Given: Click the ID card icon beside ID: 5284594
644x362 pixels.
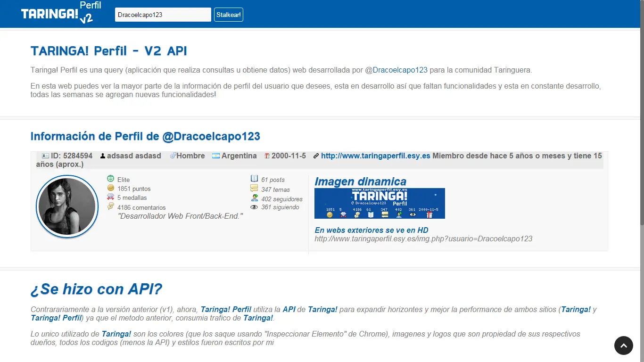Looking at the screenshot, I should coord(45,156).
